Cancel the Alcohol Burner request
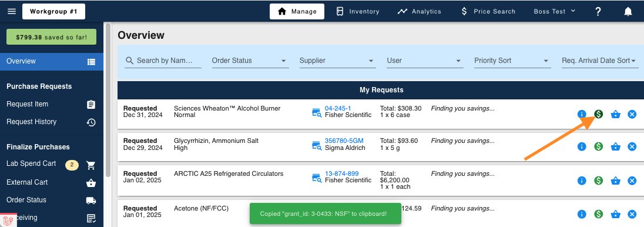Image resolution: width=644 pixels, height=227 pixels. [x=632, y=114]
